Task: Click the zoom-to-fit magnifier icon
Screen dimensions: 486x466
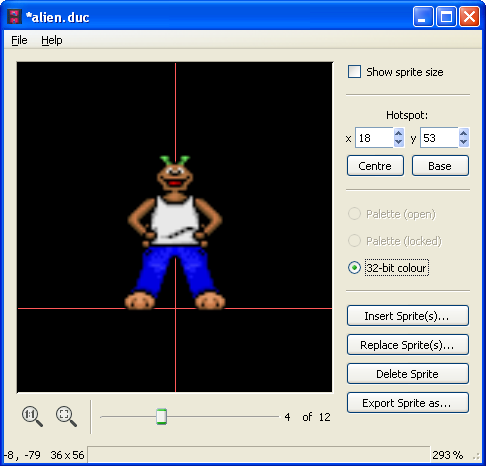Action: point(66,416)
